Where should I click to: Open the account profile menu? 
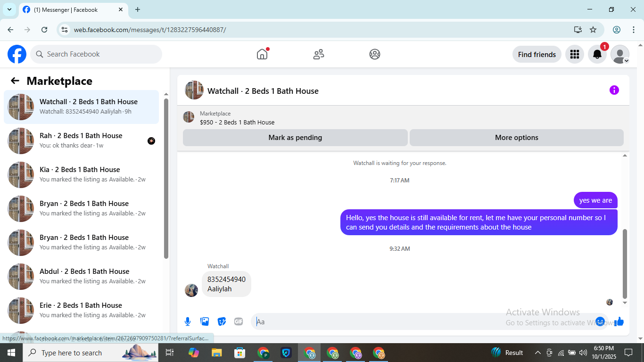point(620,54)
